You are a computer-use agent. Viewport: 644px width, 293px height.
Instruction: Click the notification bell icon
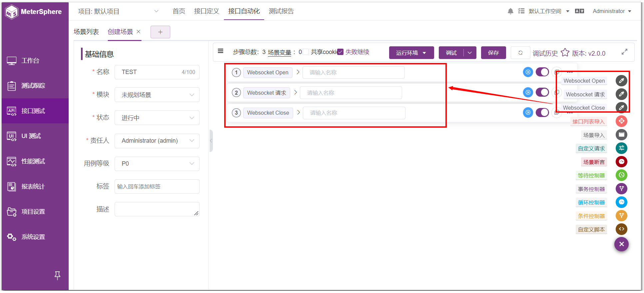(x=510, y=11)
